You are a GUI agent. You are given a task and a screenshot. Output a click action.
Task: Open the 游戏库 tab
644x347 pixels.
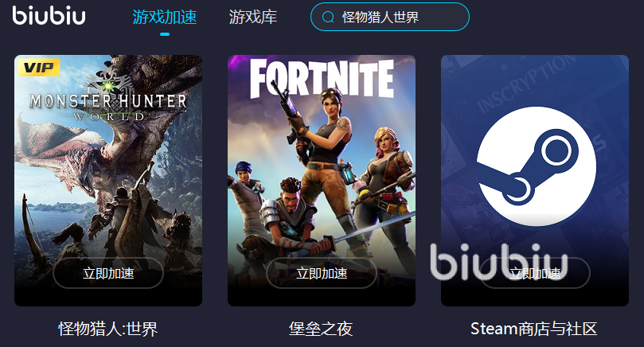click(x=253, y=18)
